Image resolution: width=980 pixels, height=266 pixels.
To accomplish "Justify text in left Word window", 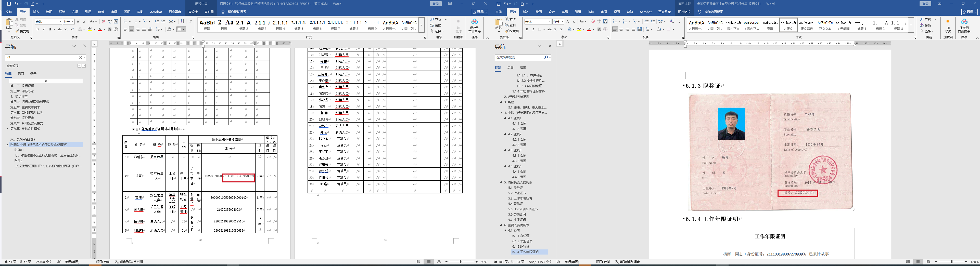I will coord(144,29).
